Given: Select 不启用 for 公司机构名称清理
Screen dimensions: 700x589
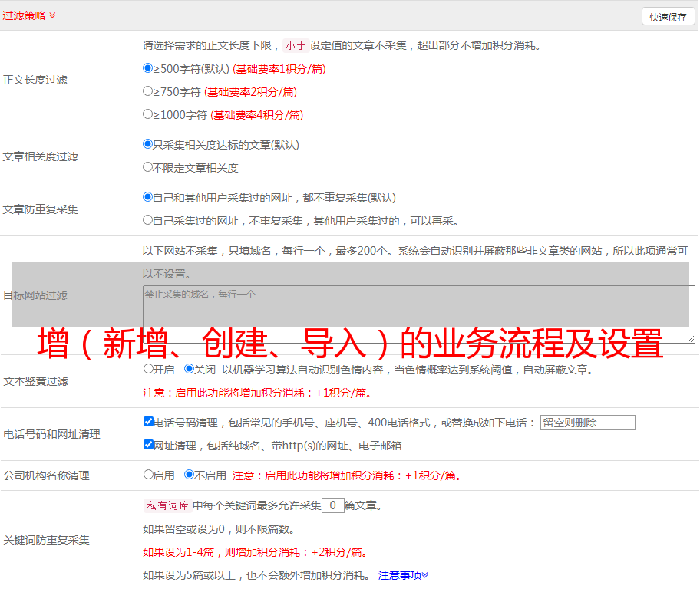Looking at the screenshot, I should [189, 475].
